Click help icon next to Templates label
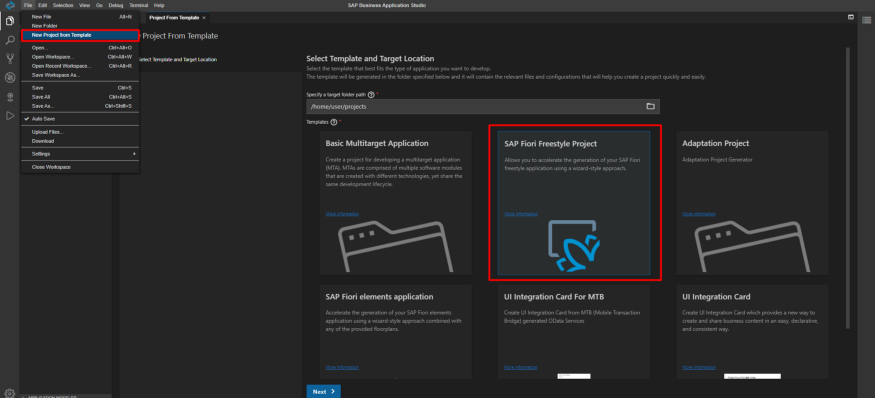The height and width of the screenshot is (398, 875). (x=334, y=122)
